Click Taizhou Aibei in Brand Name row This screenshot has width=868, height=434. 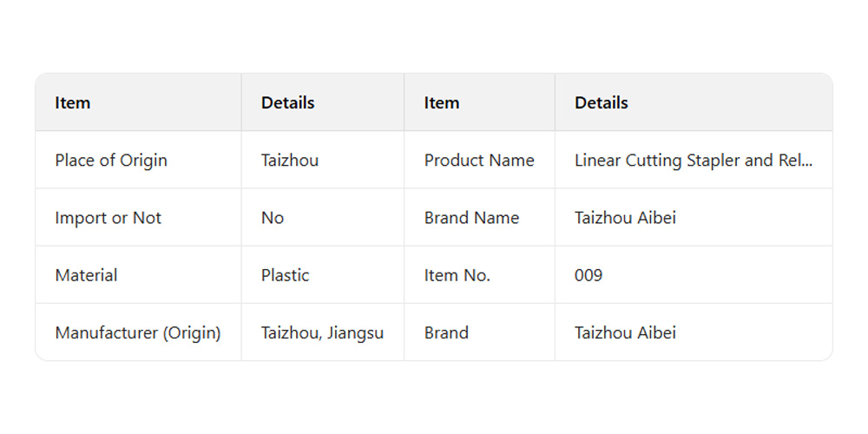(x=625, y=218)
